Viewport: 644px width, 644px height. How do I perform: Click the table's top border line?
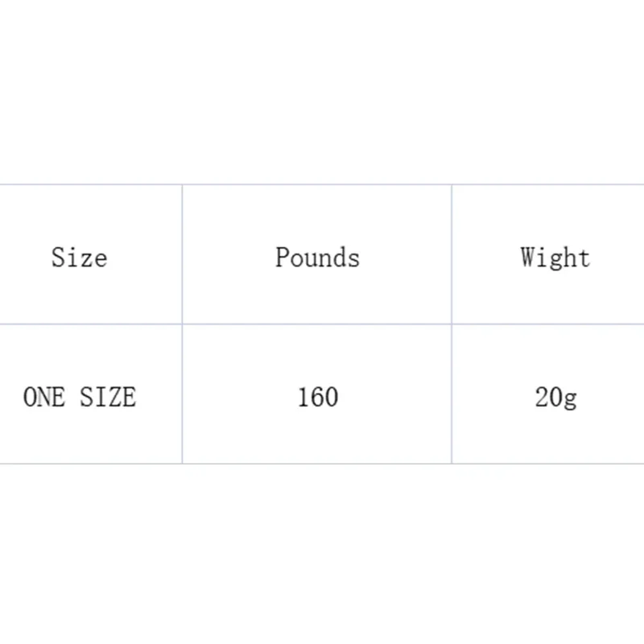(322, 184)
